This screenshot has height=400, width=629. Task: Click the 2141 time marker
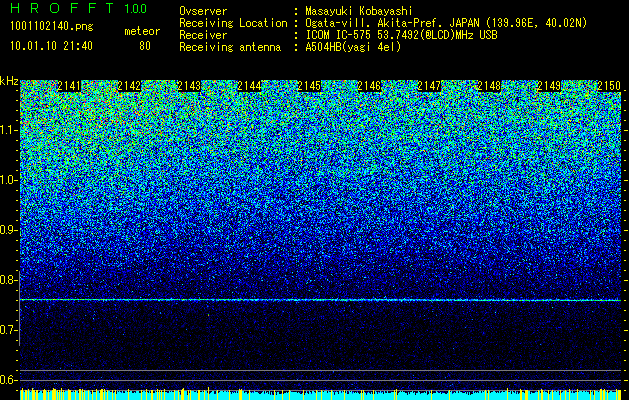pyautogui.click(x=69, y=86)
